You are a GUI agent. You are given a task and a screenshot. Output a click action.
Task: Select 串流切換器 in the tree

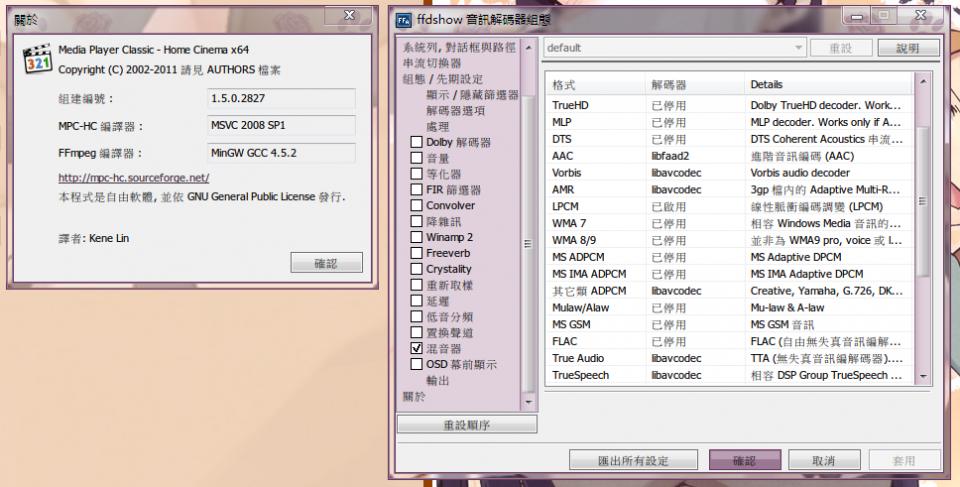point(432,63)
